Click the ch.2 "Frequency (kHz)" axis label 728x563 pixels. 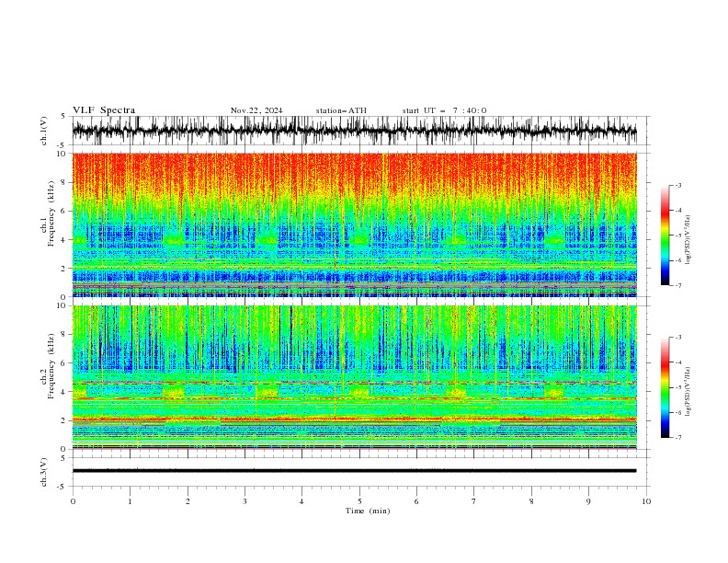[51, 366]
